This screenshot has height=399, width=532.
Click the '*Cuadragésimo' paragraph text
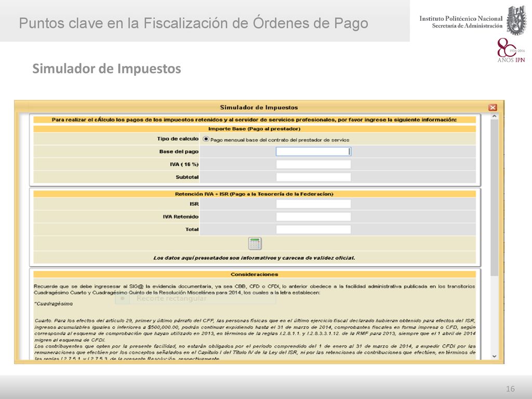54,304
